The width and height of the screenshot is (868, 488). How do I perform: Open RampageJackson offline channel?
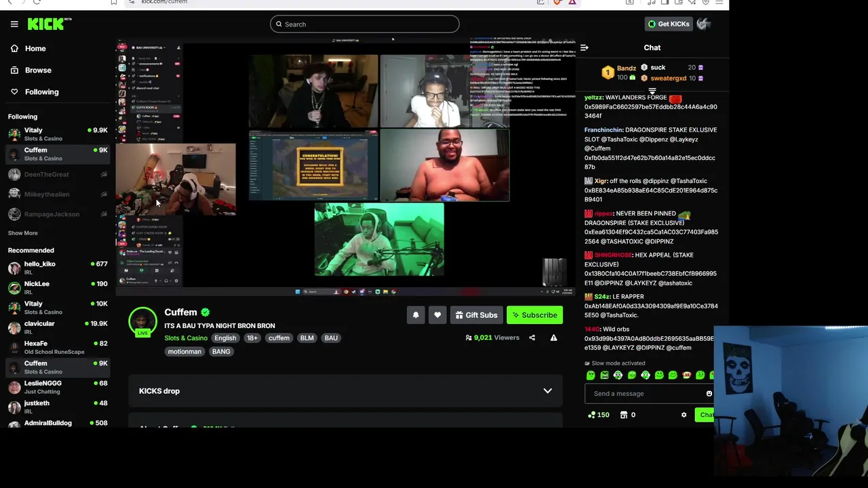(x=58, y=214)
